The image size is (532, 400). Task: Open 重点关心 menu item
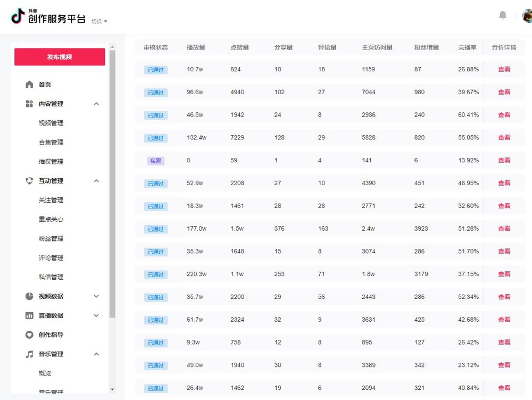51,219
